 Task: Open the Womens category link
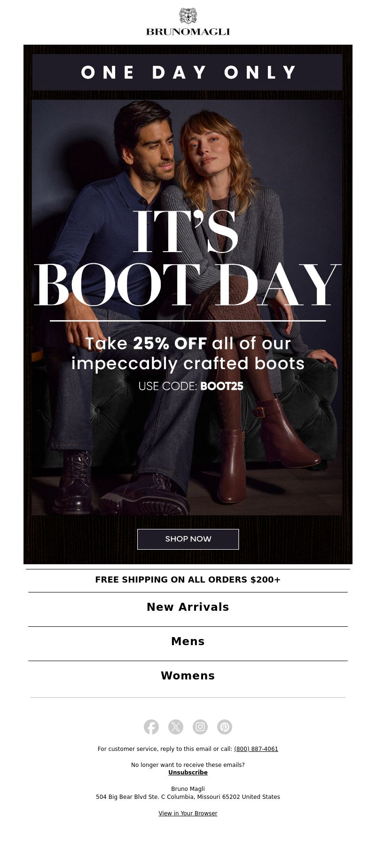tap(188, 676)
